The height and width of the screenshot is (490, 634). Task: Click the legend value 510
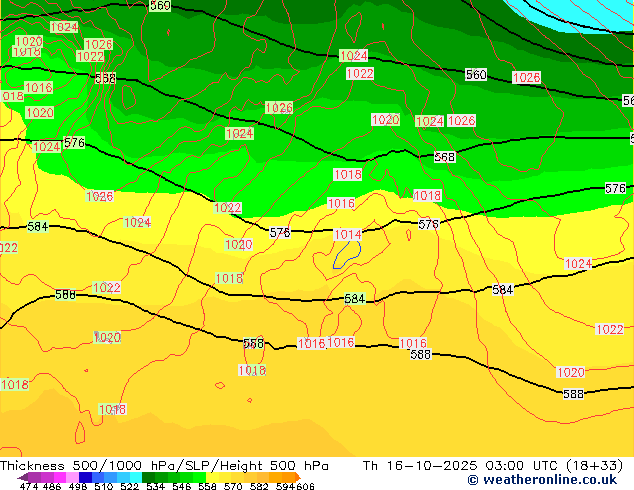(x=104, y=486)
